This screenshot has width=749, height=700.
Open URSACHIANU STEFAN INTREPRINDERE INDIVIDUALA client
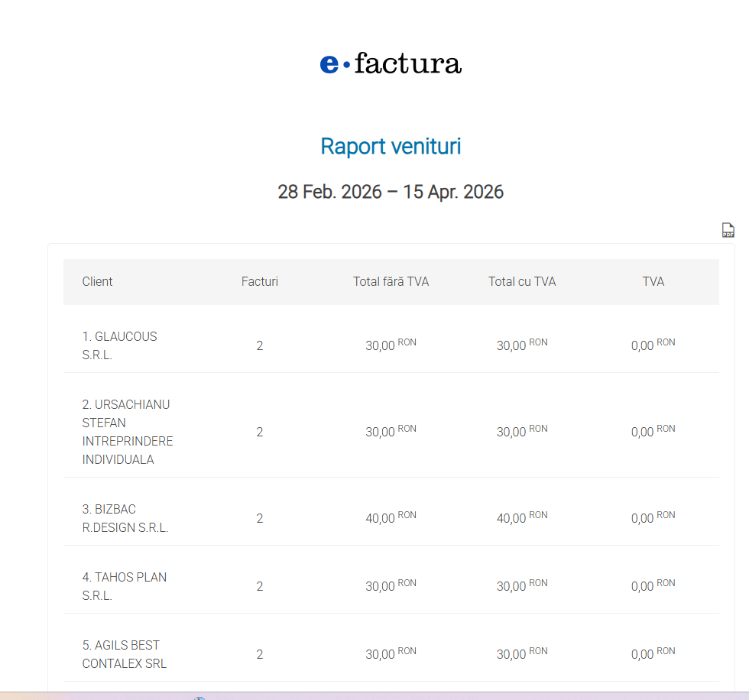127,432
